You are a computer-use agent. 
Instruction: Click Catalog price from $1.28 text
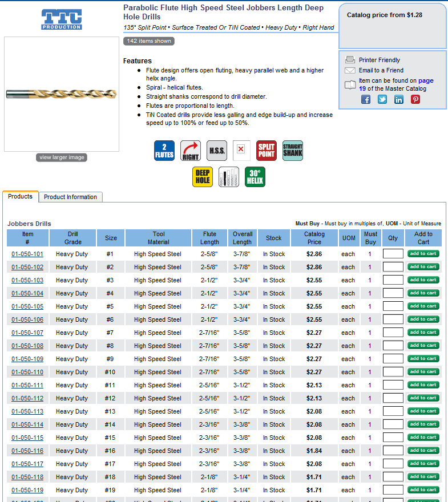click(x=384, y=15)
